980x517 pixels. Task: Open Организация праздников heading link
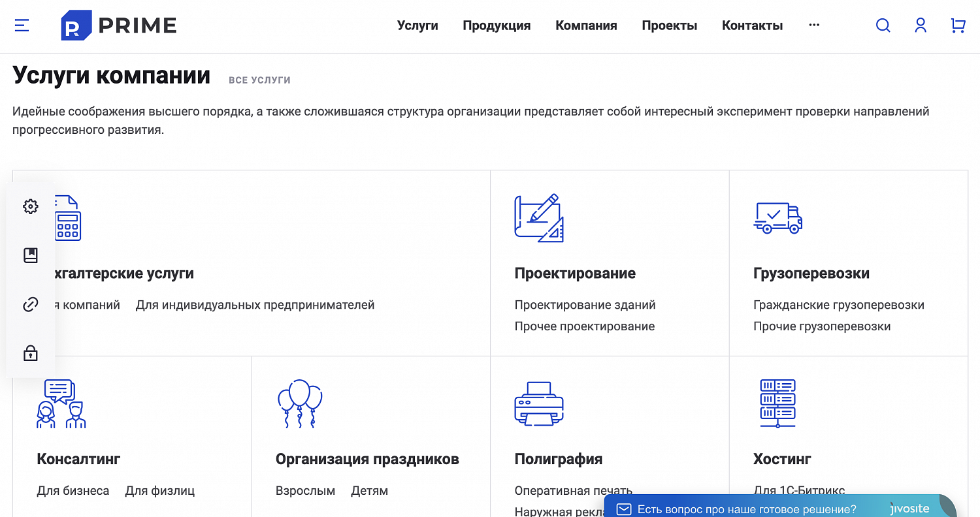pos(367,459)
